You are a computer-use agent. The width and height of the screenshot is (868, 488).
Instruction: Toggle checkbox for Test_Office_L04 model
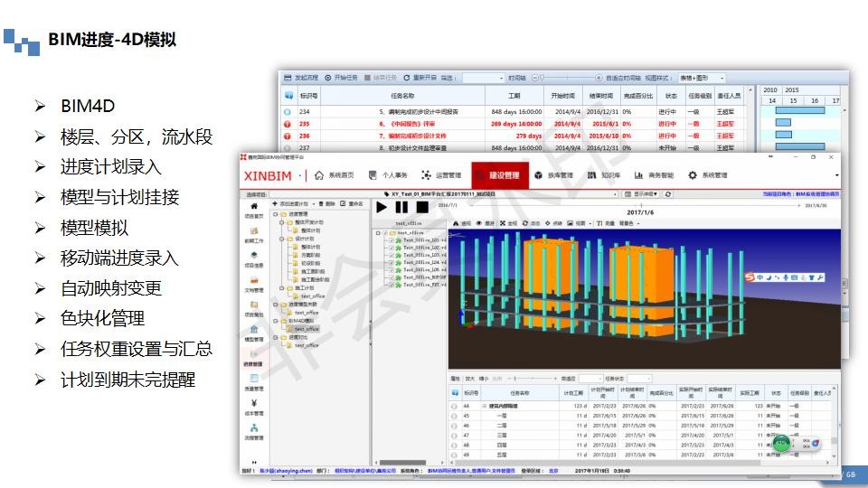click(392, 262)
